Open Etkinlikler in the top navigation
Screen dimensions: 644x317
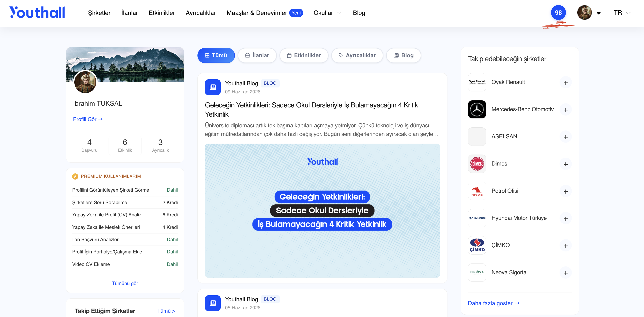[162, 13]
